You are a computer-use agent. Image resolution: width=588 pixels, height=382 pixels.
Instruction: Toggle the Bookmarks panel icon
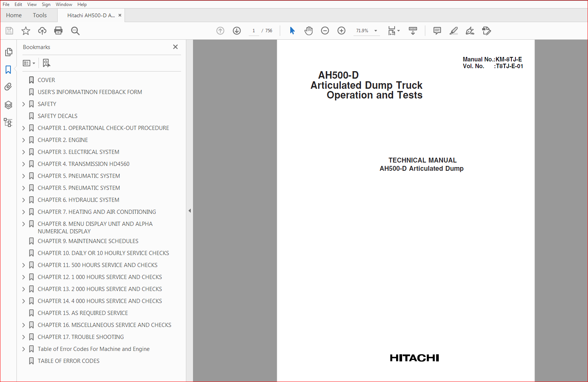(8, 70)
